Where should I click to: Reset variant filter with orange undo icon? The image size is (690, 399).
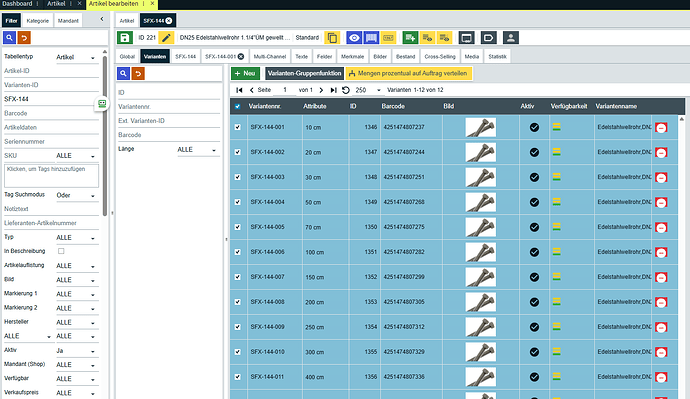(x=138, y=73)
